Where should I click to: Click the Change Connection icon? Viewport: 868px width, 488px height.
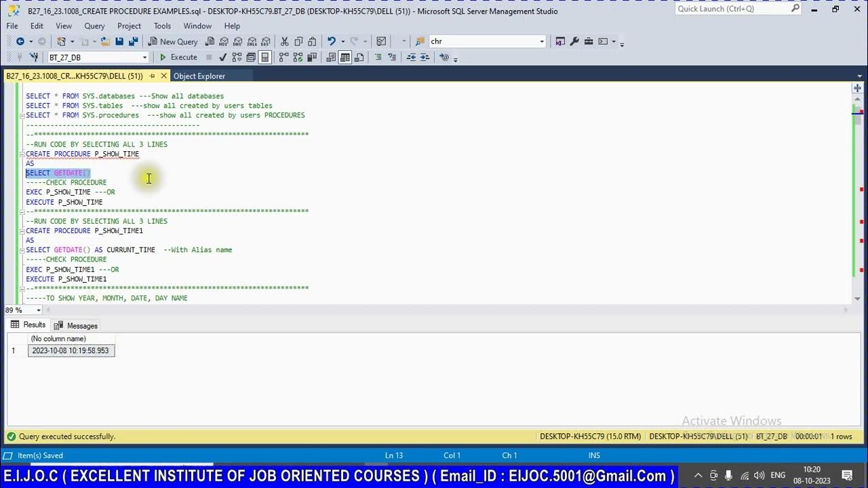[x=34, y=58]
